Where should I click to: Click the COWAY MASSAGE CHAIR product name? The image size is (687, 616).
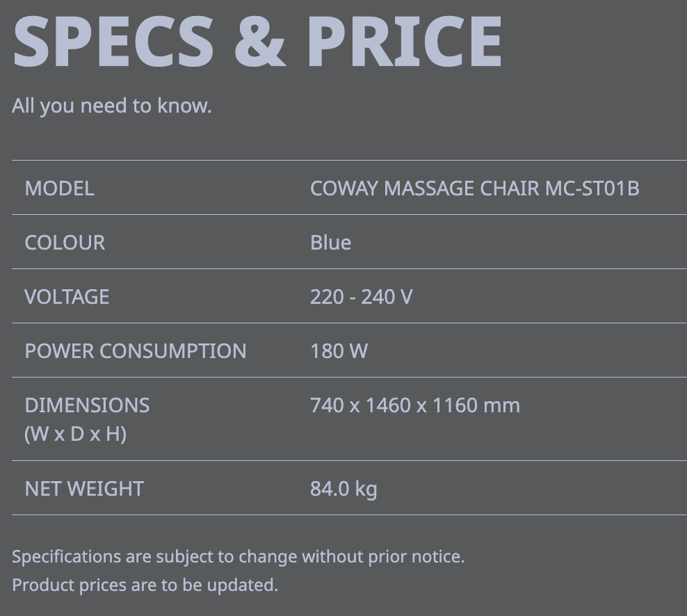coord(425,188)
